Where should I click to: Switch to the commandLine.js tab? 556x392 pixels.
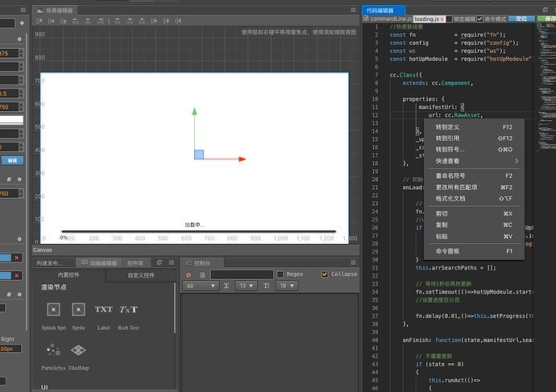click(x=386, y=18)
